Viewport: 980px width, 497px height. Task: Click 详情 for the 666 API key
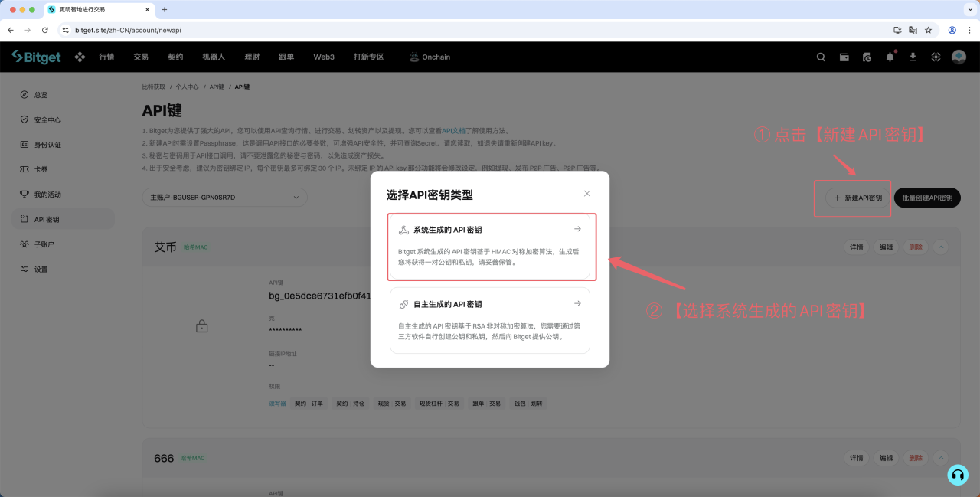click(x=857, y=458)
